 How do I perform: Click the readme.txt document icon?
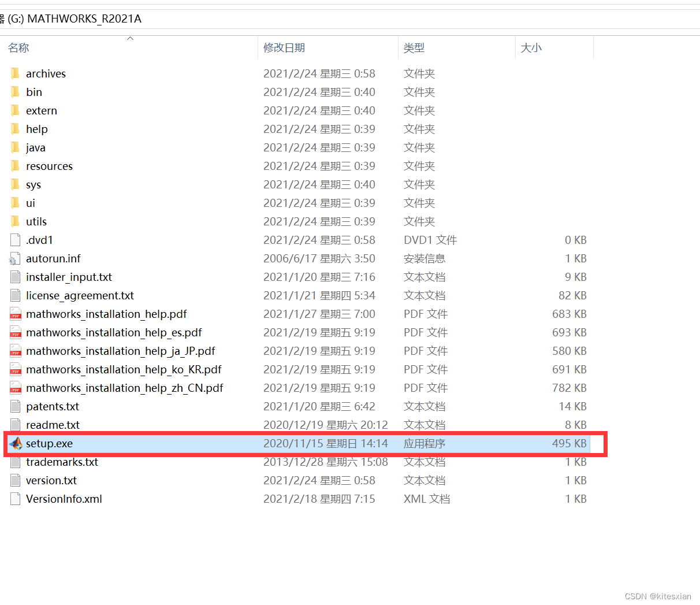tap(16, 425)
